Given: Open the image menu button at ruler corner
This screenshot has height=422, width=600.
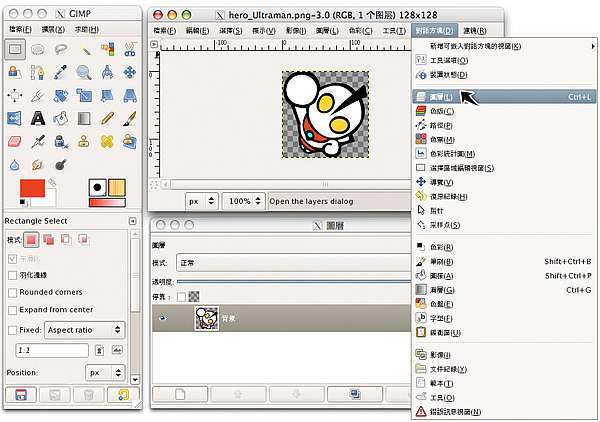Looking at the screenshot, I should point(154,44).
